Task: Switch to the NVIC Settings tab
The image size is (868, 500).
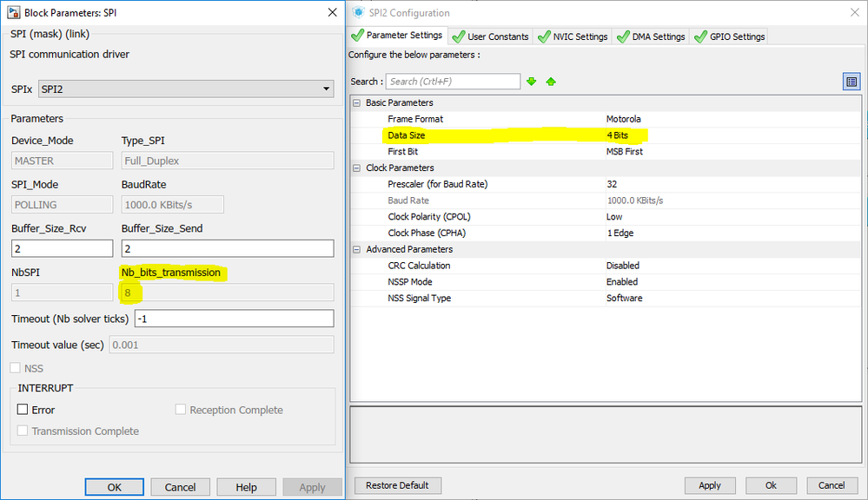Action: coord(573,36)
